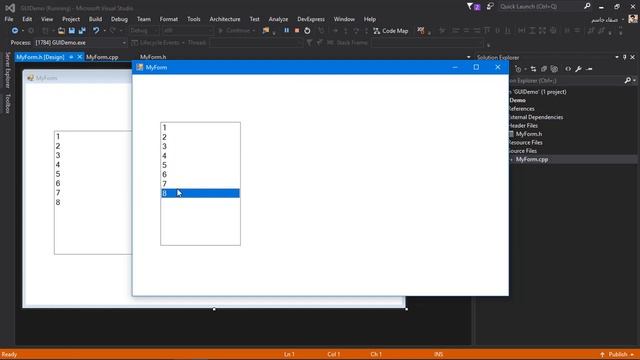Open the Solution Explorer window options dropdown
This screenshot has height=360, width=640.
tap(617, 57)
